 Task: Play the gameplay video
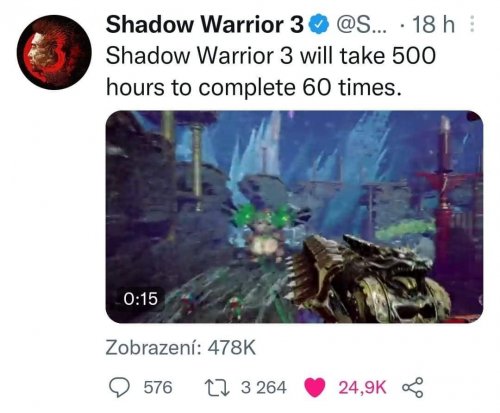click(x=294, y=217)
